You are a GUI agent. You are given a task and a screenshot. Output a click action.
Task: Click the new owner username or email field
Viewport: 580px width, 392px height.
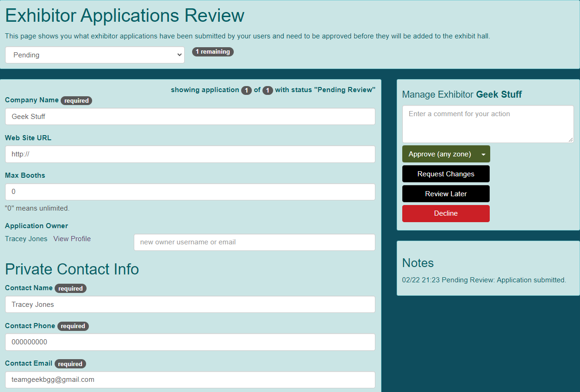(x=255, y=242)
